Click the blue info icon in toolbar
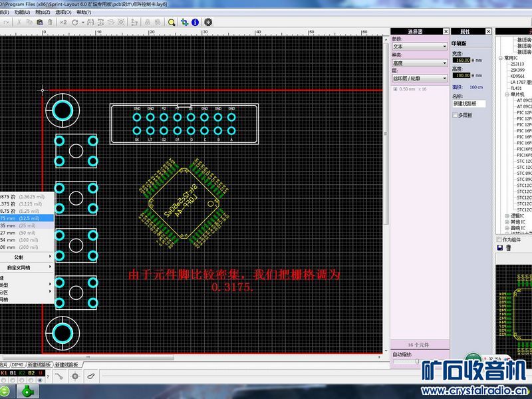The width and height of the screenshot is (532, 399). pyautogui.click(x=195, y=22)
